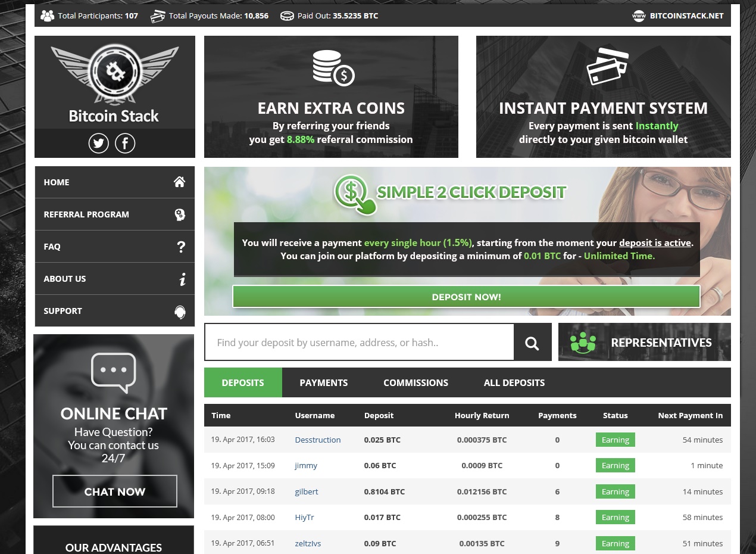
Task: Click the green Representatives people icon
Action: pyautogui.click(x=583, y=343)
